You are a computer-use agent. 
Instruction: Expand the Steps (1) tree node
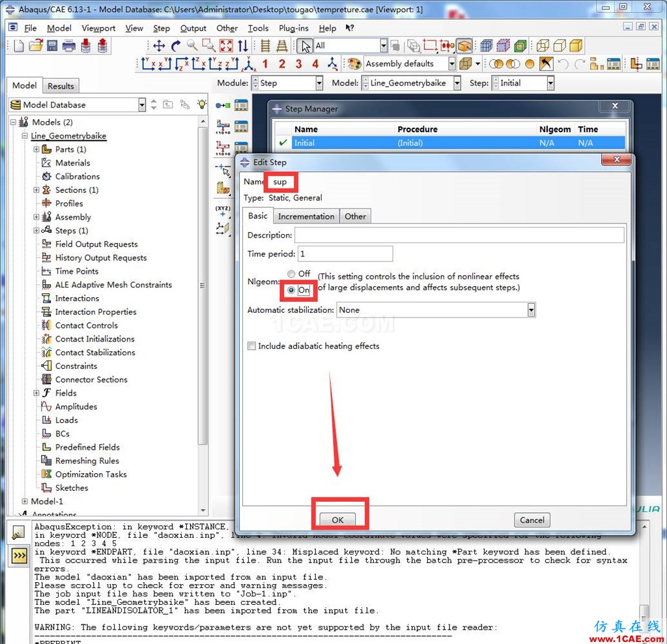tap(36, 231)
